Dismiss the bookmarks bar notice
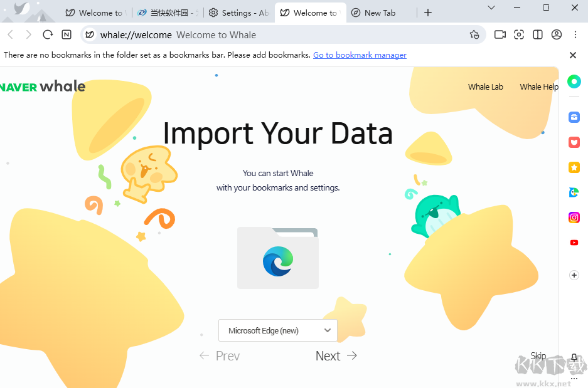This screenshot has width=588, height=388. tap(572, 55)
